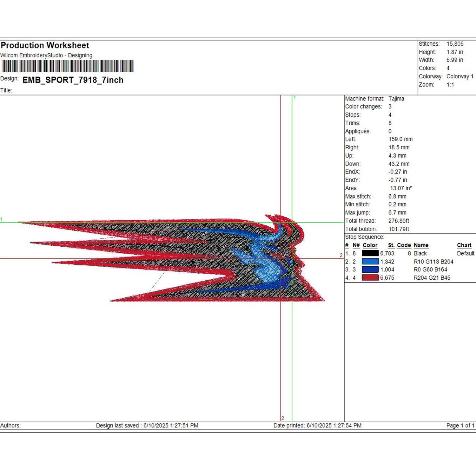476x474 pixels.
Task: Click the stitch count 1,342
Action: coord(387,262)
